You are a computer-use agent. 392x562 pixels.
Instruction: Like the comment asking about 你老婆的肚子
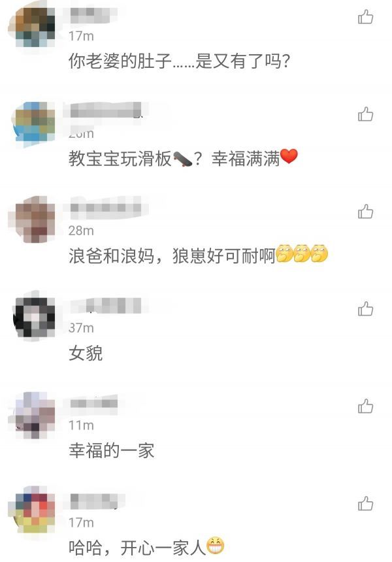point(365,17)
